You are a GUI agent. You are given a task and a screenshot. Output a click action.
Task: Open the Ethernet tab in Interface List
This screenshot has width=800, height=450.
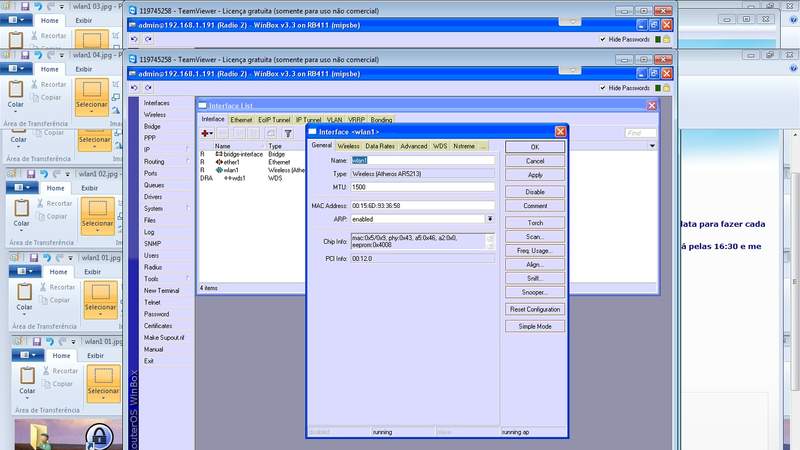click(241, 120)
